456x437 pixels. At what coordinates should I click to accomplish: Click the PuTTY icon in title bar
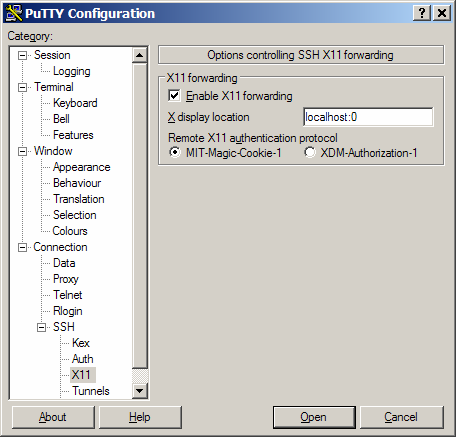point(14,13)
